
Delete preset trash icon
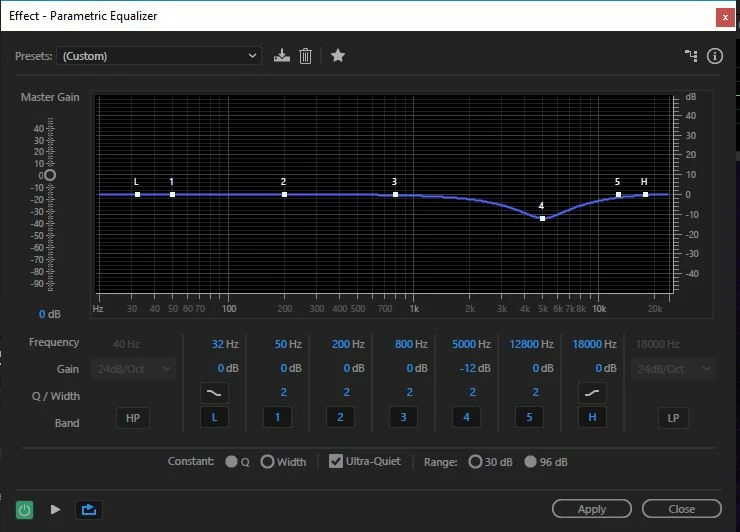[305, 56]
